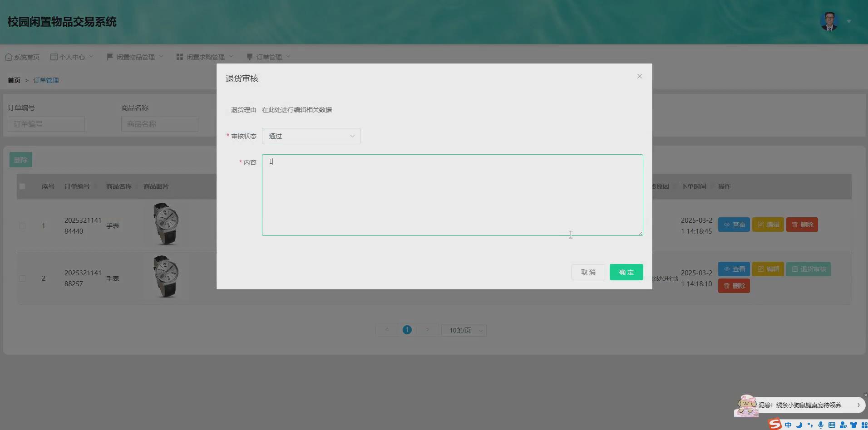This screenshot has height=430, width=868.
Task: Click the home icon beside 系统首页
Action: (x=8, y=56)
